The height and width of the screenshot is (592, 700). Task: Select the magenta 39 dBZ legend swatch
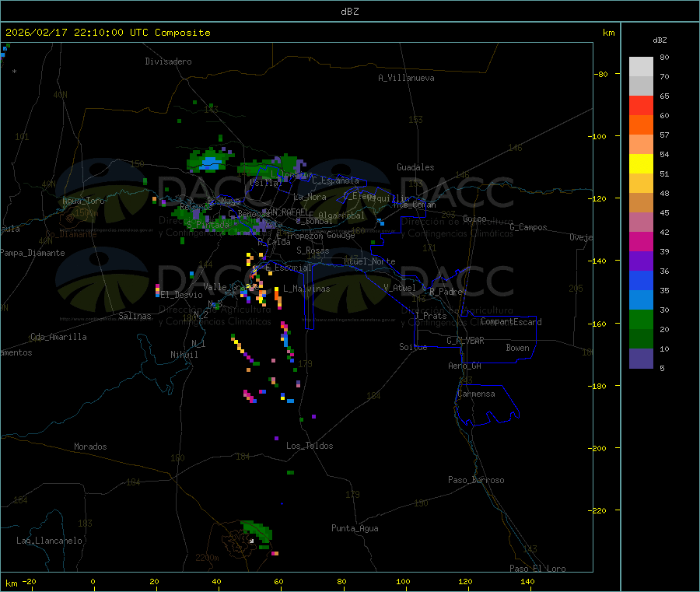641,241
